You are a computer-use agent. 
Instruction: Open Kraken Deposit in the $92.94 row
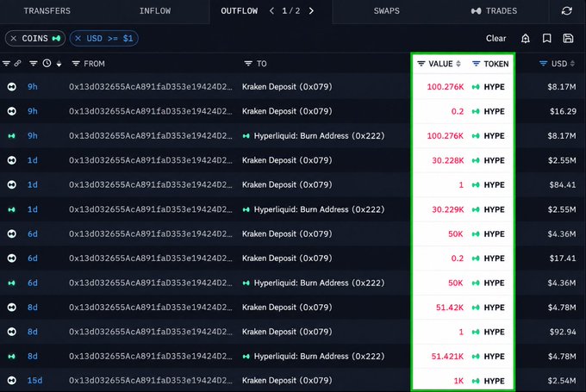[287, 332]
